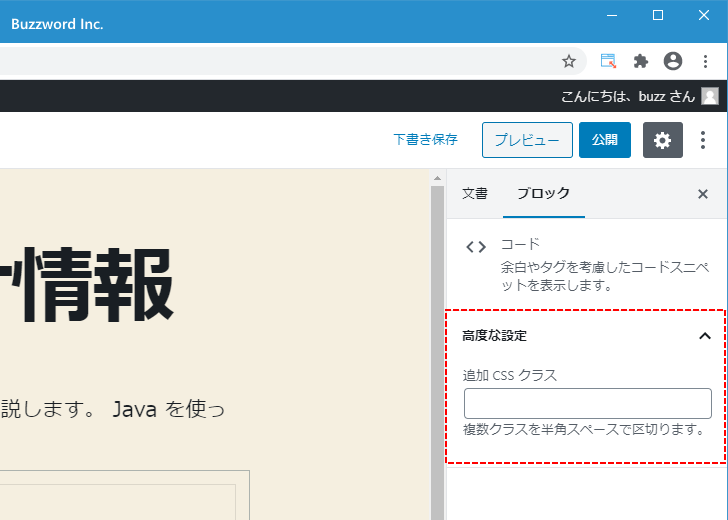
Task: Bookmark this page with the star icon
Action: click(x=569, y=61)
